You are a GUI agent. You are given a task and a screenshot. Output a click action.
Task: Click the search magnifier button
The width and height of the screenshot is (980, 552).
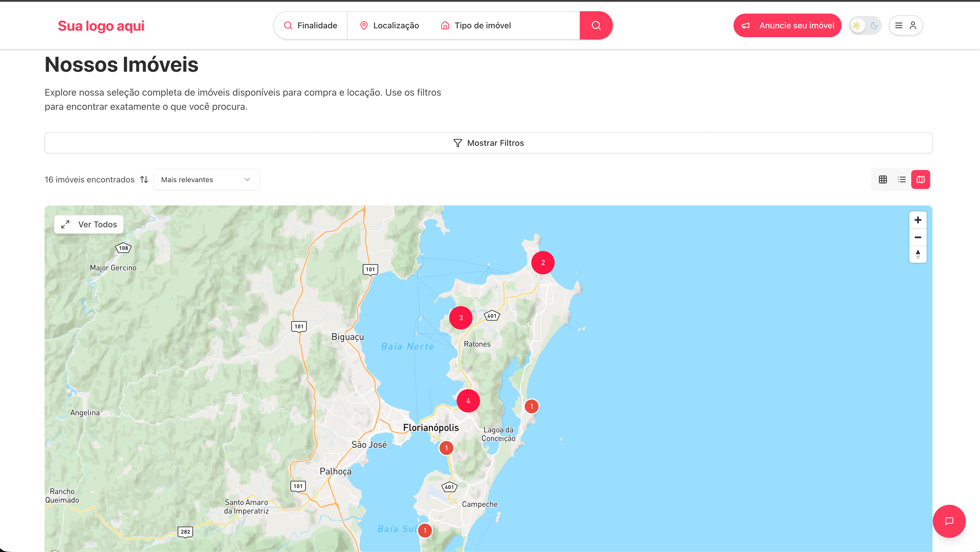point(596,25)
